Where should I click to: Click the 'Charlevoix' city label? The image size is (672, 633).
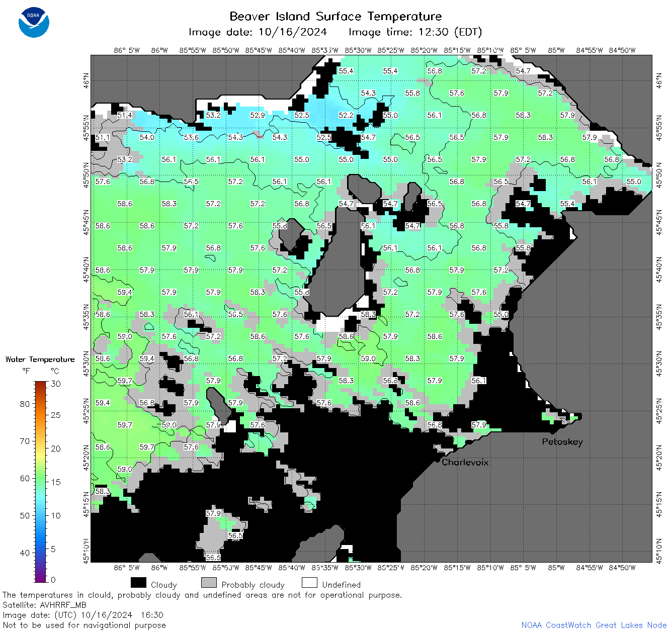(x=465, y=462)
